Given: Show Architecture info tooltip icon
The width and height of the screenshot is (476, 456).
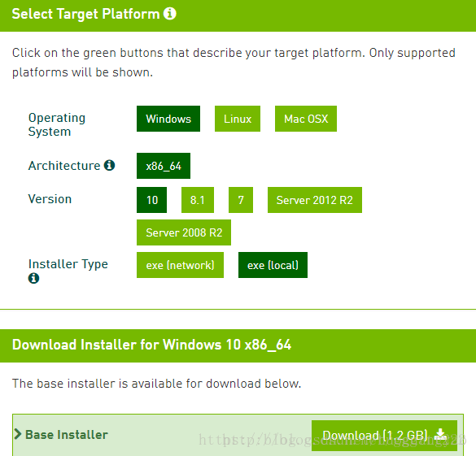Looking at the screenshot, I should pos(109,165).
